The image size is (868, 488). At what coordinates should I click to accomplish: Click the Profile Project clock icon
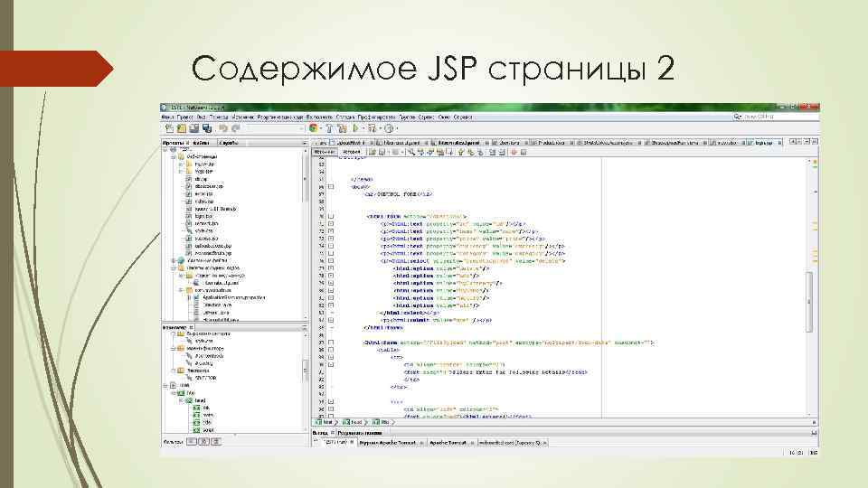click(x=389, y=128)
